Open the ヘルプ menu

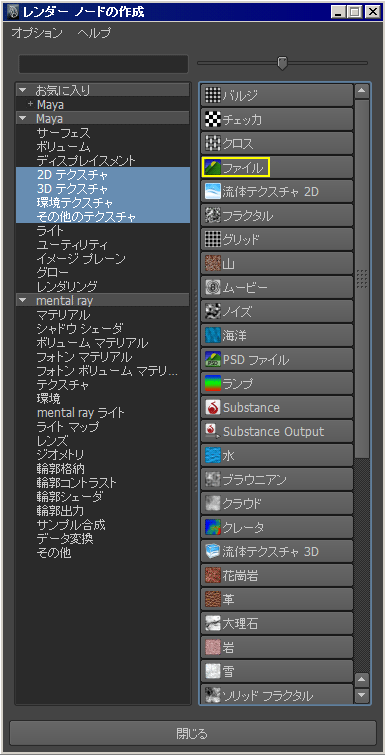[94, 33]
